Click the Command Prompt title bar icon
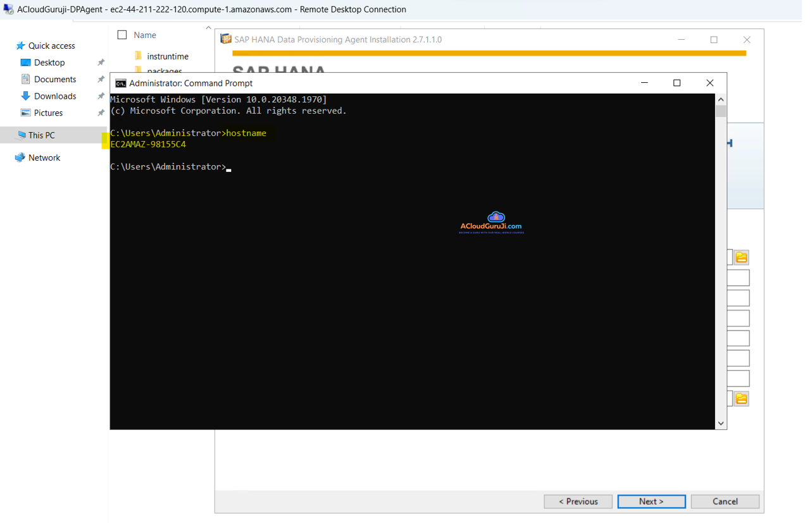 (120, 83)
